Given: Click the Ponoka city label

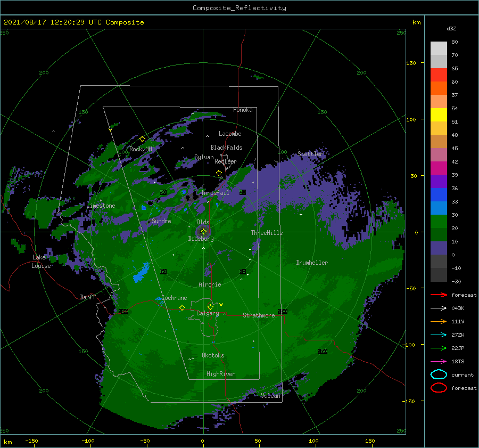Looking at the screenshot, I should pyautogui.click(x=243, y=110).
